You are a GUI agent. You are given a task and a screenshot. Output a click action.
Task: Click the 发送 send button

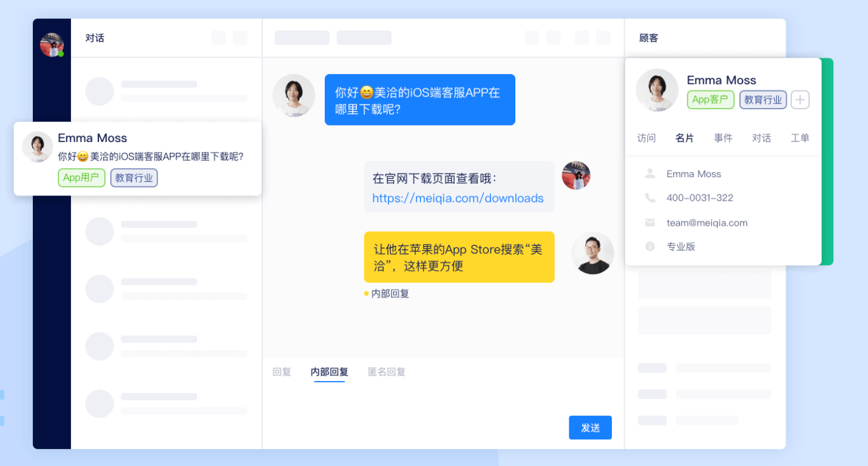pos(590,427)
